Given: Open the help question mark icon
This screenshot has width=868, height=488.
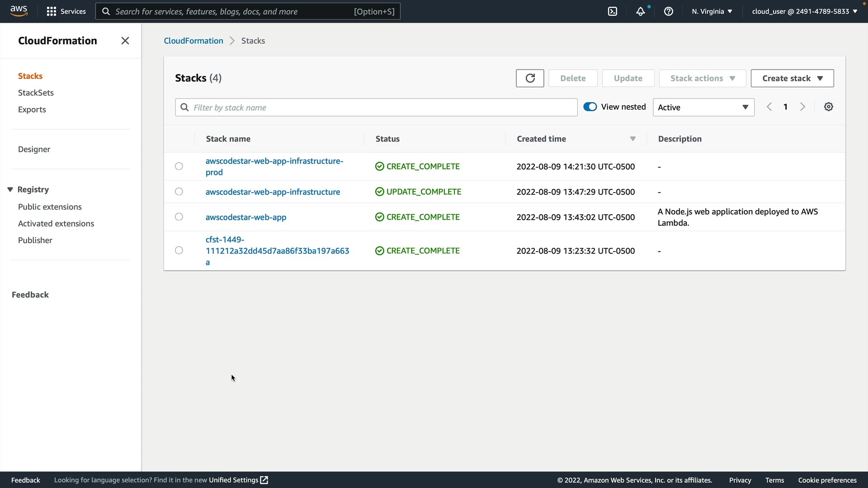Looking at the screenshot, I should tap(668, 11).
